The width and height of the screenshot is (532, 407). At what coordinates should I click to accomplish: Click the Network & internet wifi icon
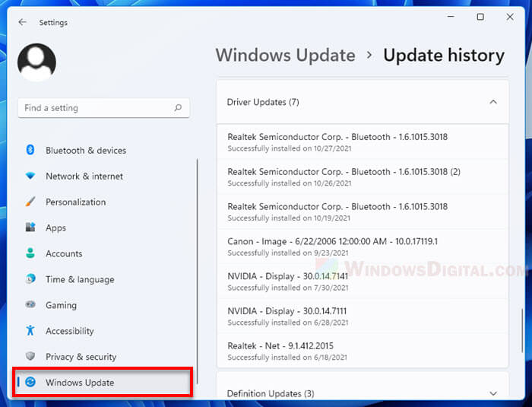pyautogui.click(x=30, y=176)
